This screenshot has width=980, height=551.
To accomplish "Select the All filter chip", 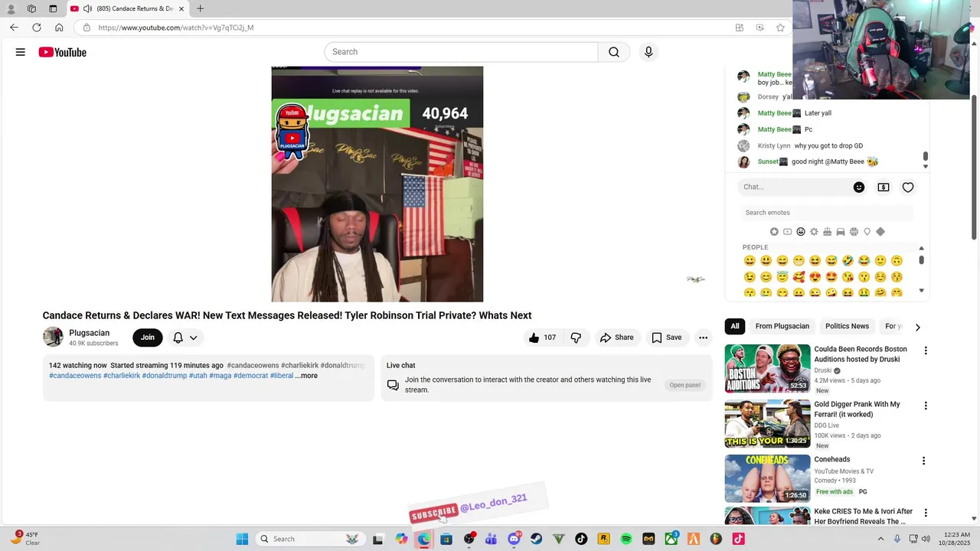I will point(735,326).
